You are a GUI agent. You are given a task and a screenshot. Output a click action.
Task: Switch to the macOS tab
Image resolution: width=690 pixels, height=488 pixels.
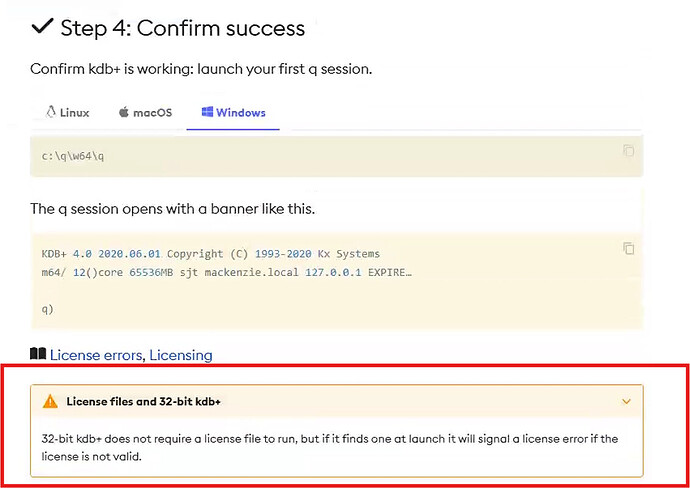click(x=145, y=113)
